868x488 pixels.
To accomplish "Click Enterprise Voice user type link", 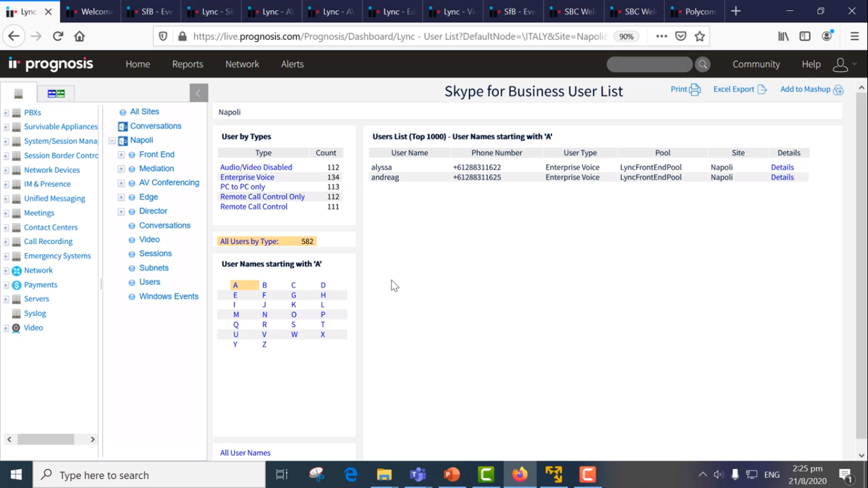I will (x=247, y=177).
